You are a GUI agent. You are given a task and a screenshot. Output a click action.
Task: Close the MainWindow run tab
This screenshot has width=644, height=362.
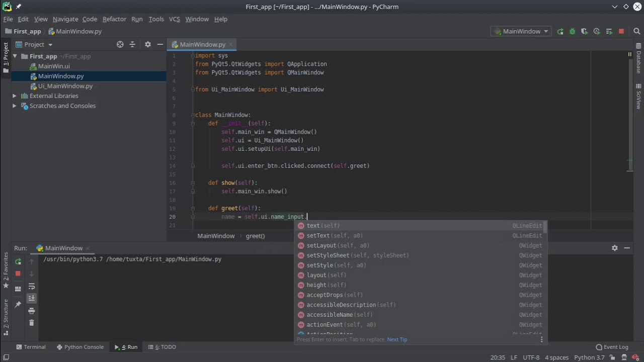[88, 248]
